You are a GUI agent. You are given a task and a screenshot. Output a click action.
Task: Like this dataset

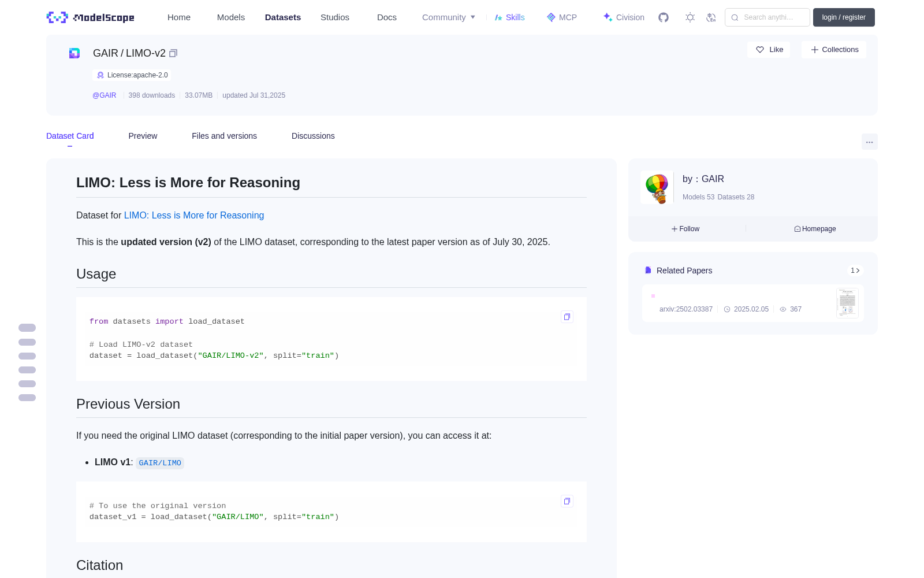[769, 50]
